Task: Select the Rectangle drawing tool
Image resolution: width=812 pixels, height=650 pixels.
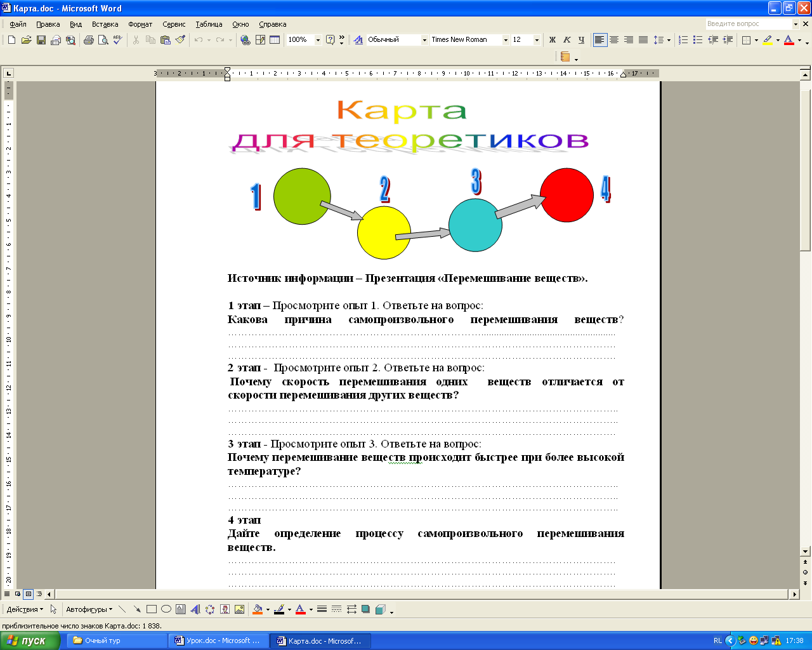Action: click(151, 609)
